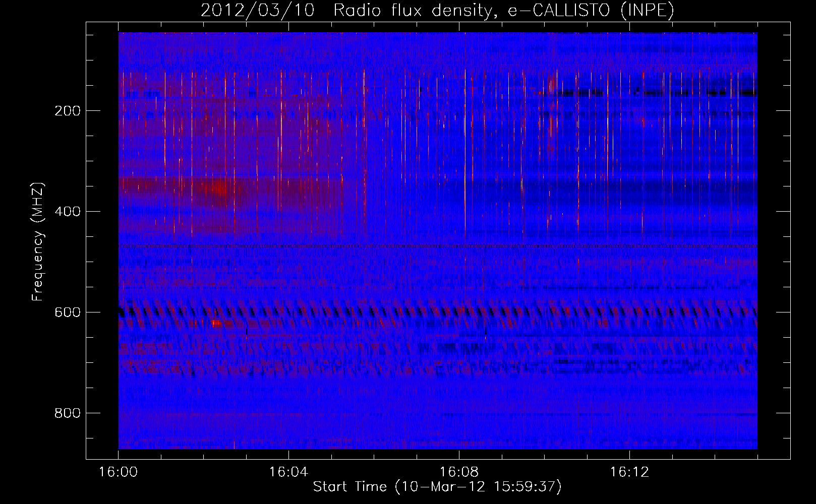This screenshot has height=504, width=816.
Task: Click the 'Start Time (10-Mar-12 15:59:37)' x-axis label
Action: click(437, 487)
